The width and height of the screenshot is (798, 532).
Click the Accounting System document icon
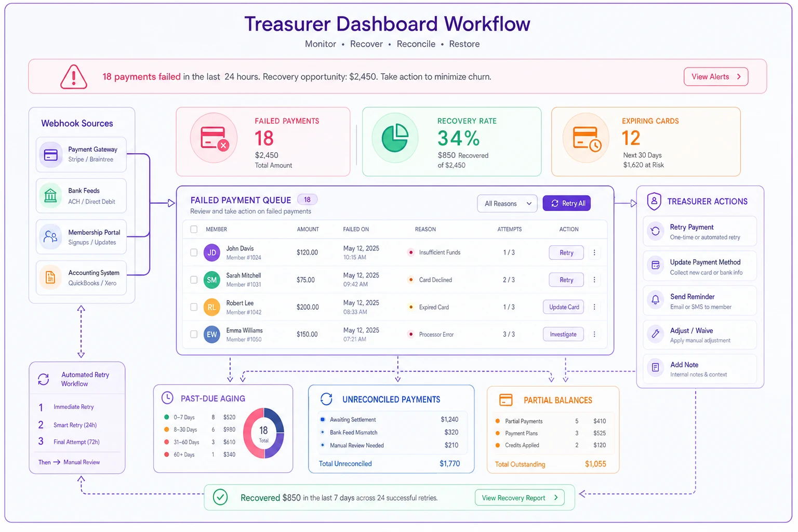click(x=50, y=277)
